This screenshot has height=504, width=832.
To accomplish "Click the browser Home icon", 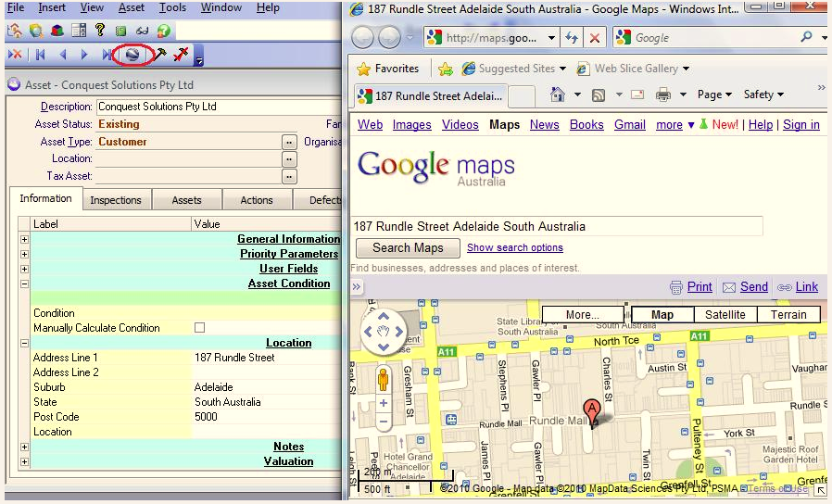I will point(557,94).
